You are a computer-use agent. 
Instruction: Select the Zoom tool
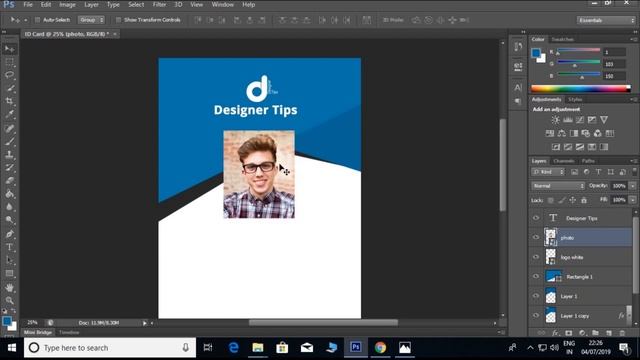[9, 301]
